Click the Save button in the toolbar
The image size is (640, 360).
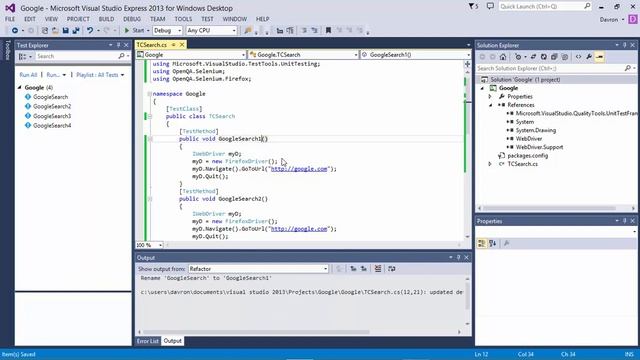(x=65, y=31)
